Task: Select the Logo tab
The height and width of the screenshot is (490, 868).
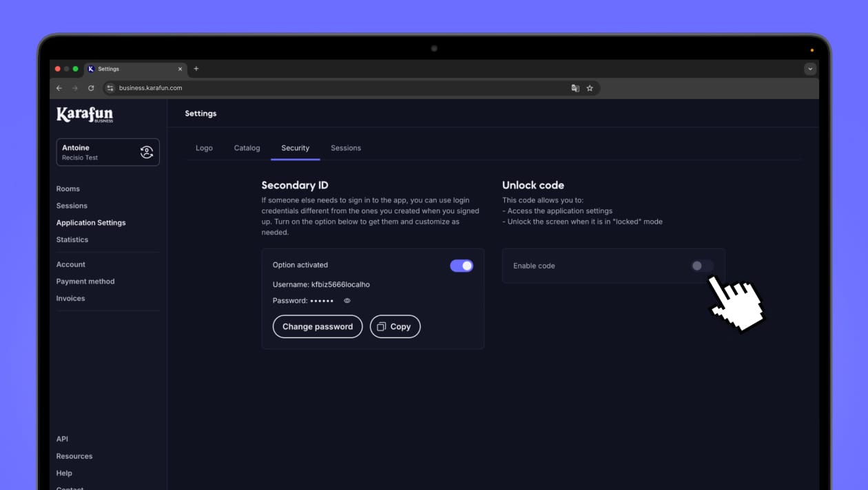Action: (x=204, y=148)
